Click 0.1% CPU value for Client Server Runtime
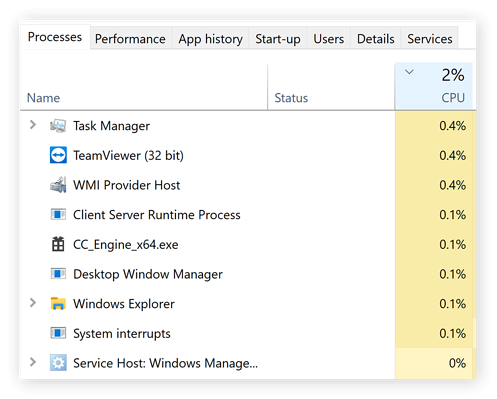The image size is (497, 399). (x=452, y=215)
